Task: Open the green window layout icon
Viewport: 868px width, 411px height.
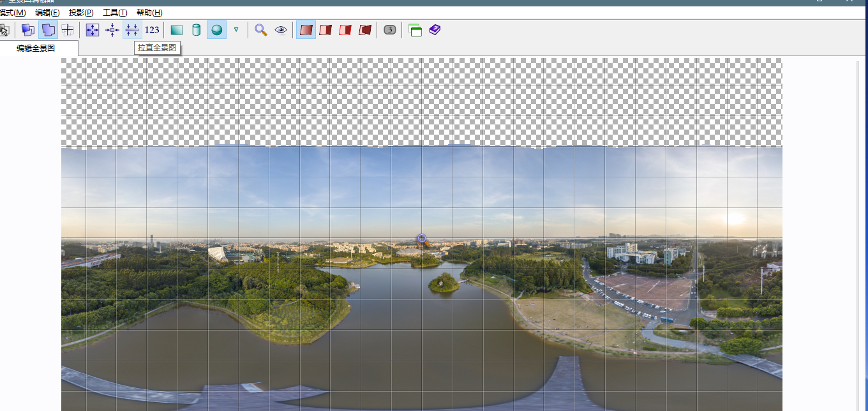Action: pos(415,30)
